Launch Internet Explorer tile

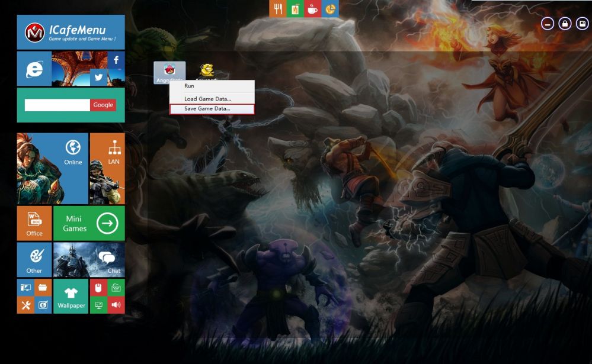click(34, 69)
